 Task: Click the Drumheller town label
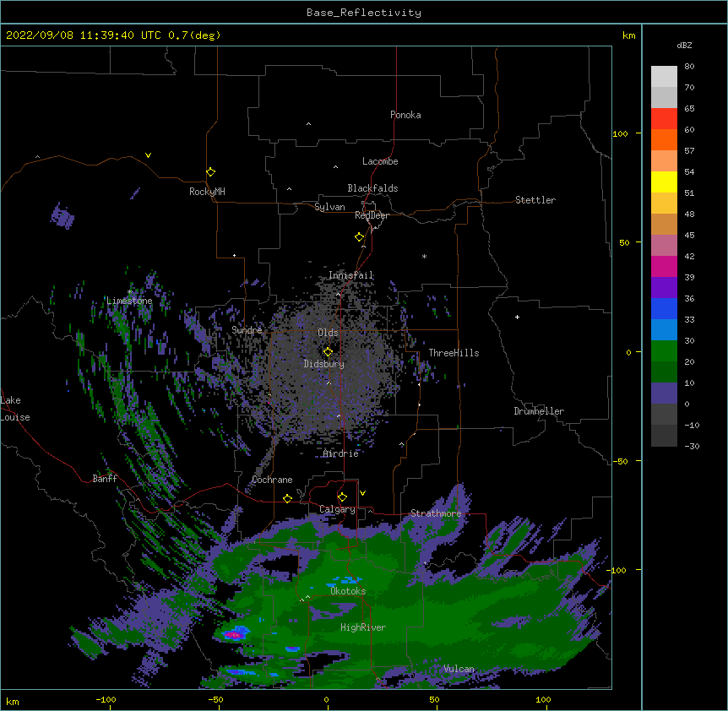539,411
